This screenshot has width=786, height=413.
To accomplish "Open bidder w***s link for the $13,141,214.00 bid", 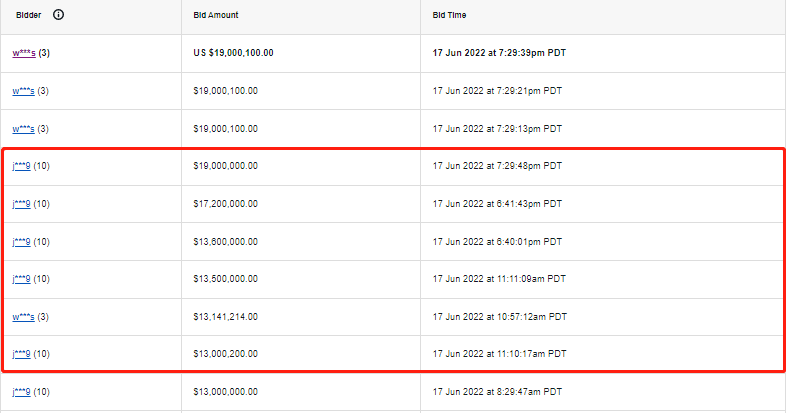I will pos(23,317).
